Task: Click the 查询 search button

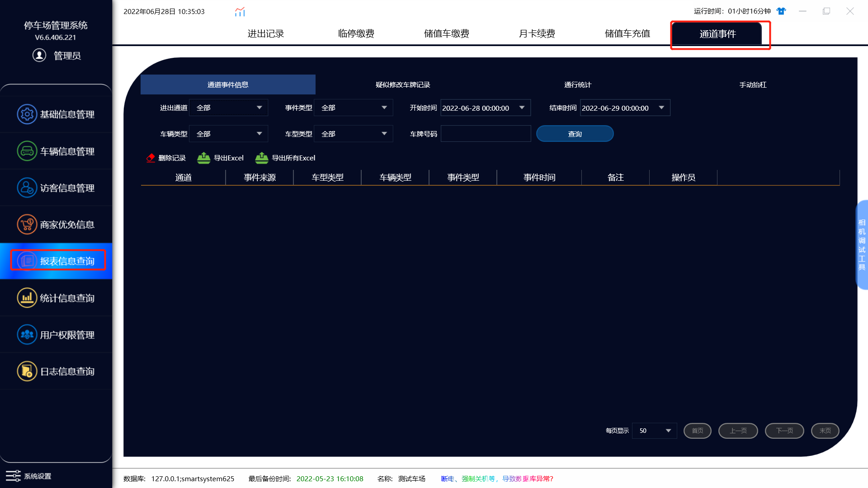Action: coord(575,134)
